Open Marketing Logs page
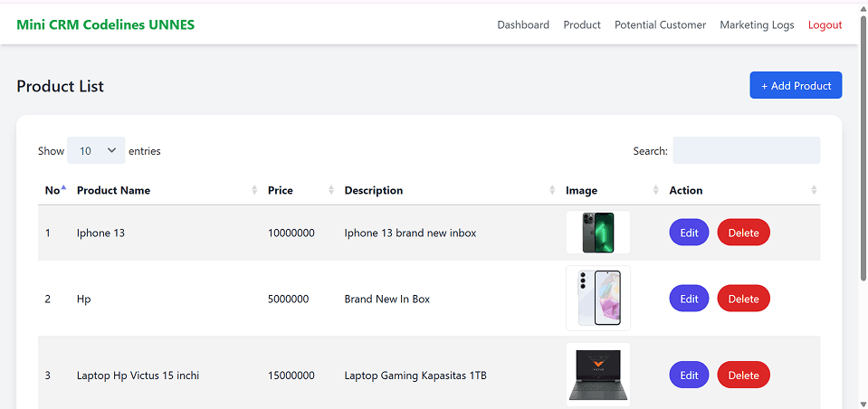Image resolution: width=868 pixels, height=409 pixels. pos(757,25)
